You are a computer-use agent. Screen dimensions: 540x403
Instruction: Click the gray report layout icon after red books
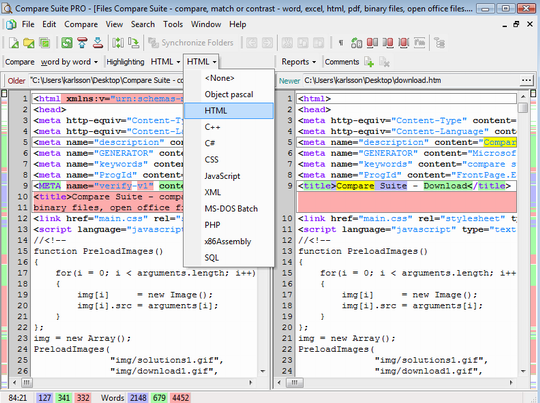tap(419, 43)
